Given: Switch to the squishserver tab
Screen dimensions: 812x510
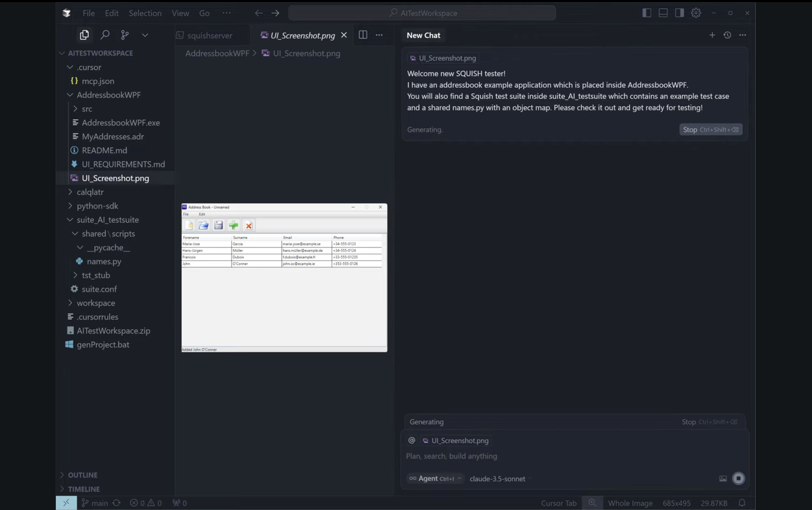Looking at the screenshot, I should pos(209,35).
